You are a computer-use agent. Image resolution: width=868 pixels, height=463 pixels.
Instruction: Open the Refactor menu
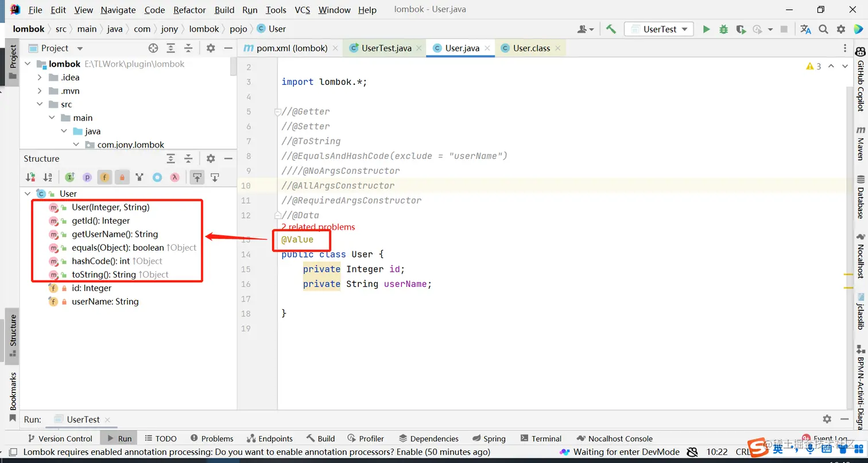[189, 10]
